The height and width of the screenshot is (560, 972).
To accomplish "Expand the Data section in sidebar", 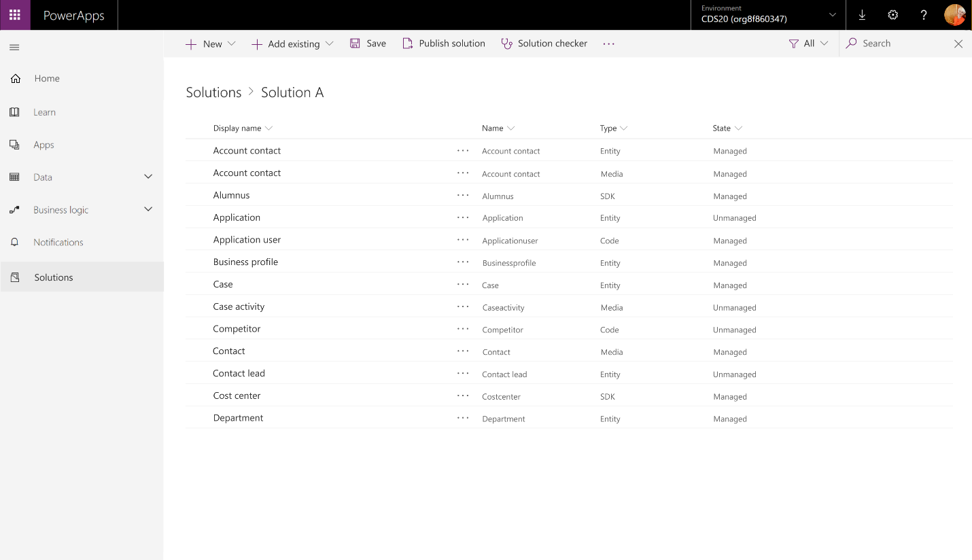I will coord(148,177).
